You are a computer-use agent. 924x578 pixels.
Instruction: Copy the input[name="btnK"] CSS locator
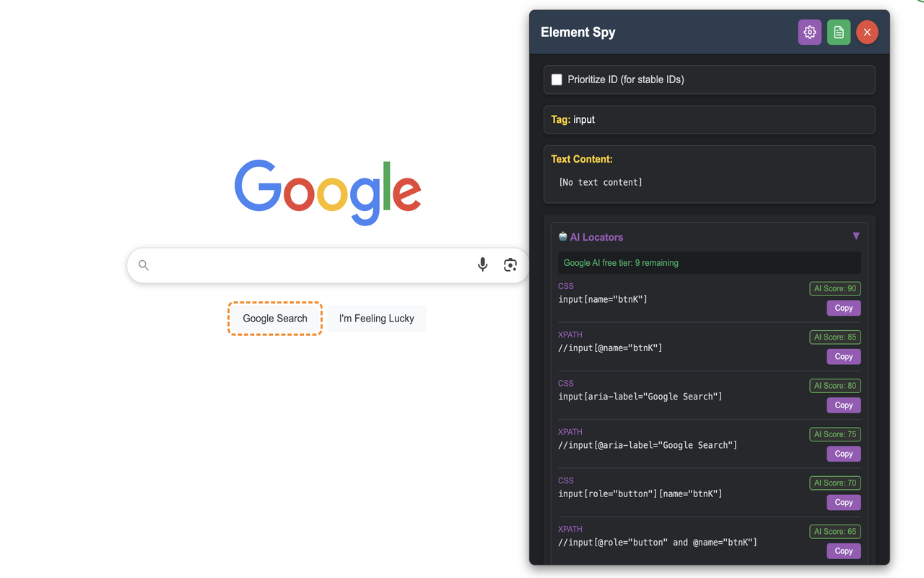843,308
